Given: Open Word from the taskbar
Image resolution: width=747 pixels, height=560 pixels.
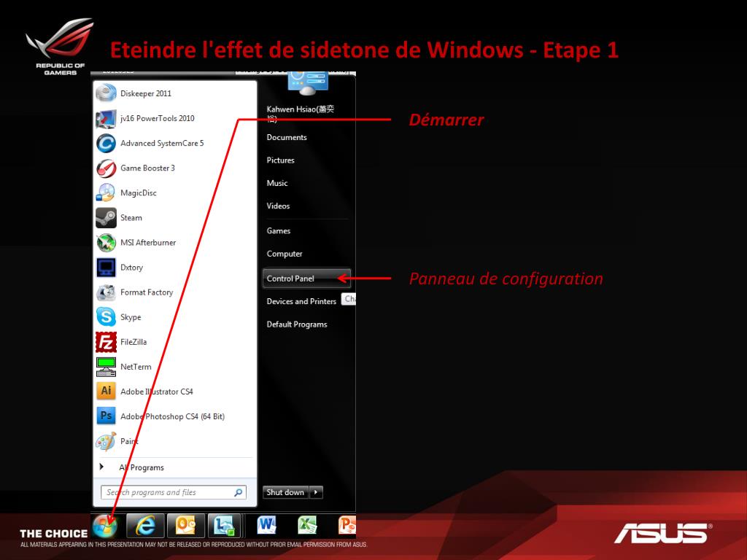Looking at the screenshot, I should click(x=266, y=526).
